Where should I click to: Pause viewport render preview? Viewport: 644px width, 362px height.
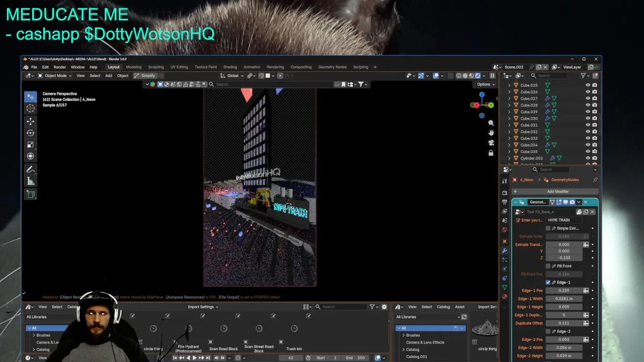click(x=493, y=76)
